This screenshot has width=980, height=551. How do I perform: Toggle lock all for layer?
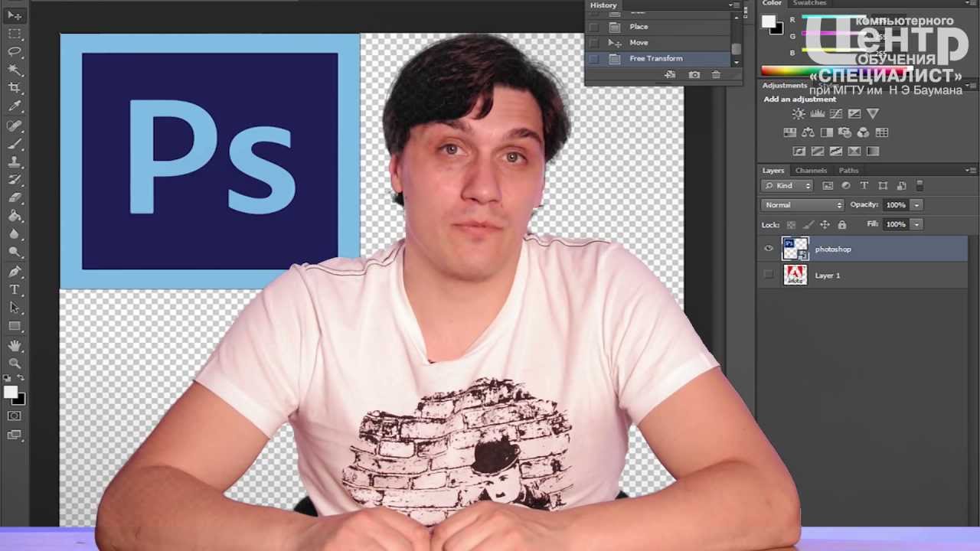pos(842,225)
